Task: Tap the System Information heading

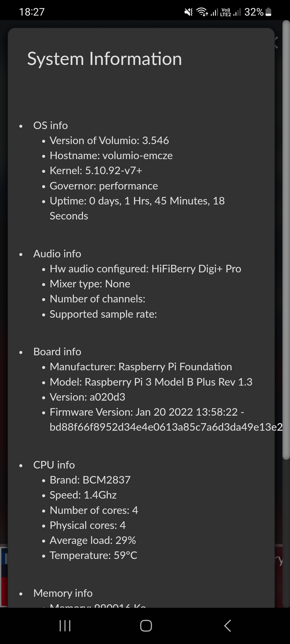Action: tap(104, 59)
